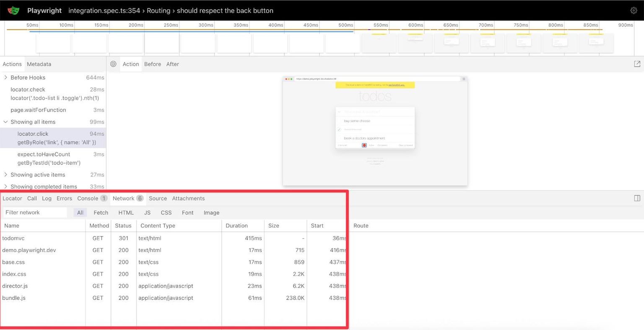Expand the Before Hooks step
The height and width of the screenshot is (330, 644).
click(6, 78)
